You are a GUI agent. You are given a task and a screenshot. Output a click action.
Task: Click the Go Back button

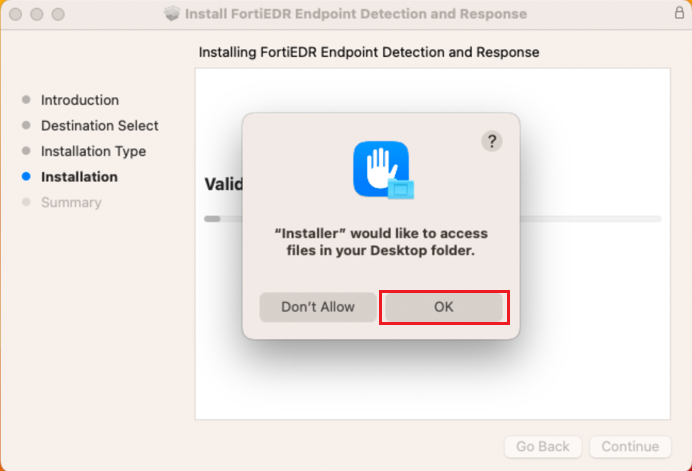pos(543,447)
